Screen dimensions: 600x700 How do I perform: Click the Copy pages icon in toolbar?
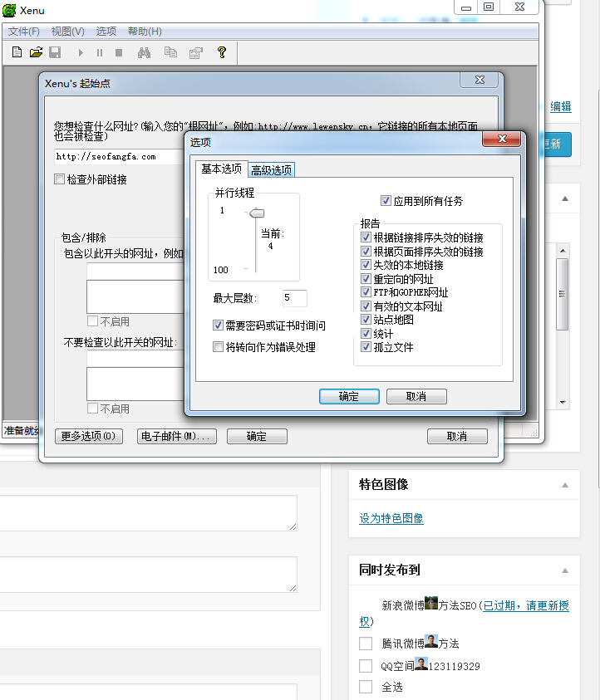[x=170, y=52]
